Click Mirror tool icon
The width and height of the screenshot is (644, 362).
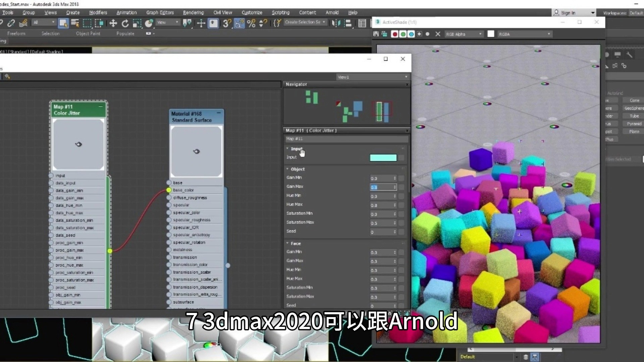[336, 23]
